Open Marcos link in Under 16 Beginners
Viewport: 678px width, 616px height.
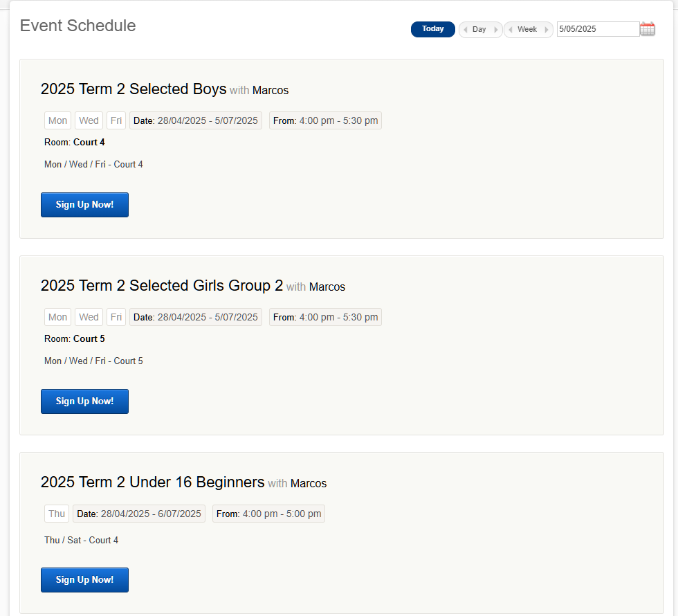coord(309,483)
